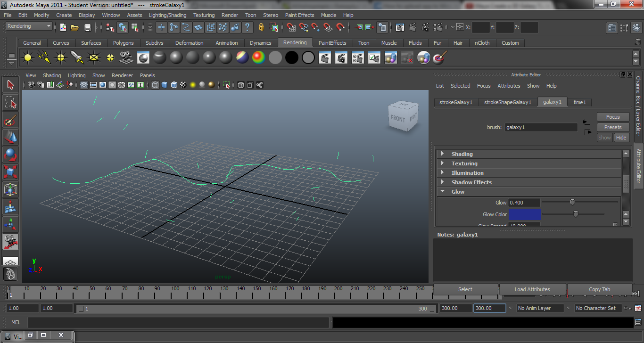Screen dimensions: 644x343
Task: Click the Load Attributes button
Action: tap(532, 289)
